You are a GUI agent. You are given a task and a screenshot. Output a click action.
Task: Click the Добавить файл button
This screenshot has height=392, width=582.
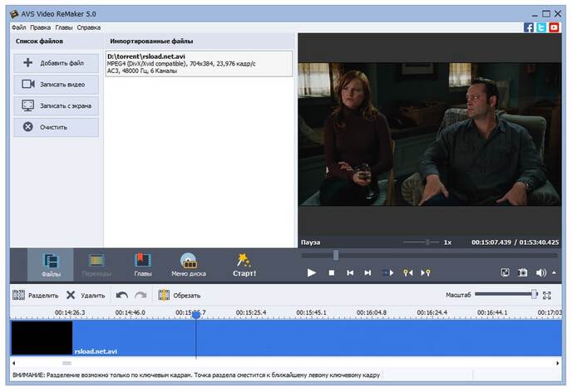tap(56, 62)
